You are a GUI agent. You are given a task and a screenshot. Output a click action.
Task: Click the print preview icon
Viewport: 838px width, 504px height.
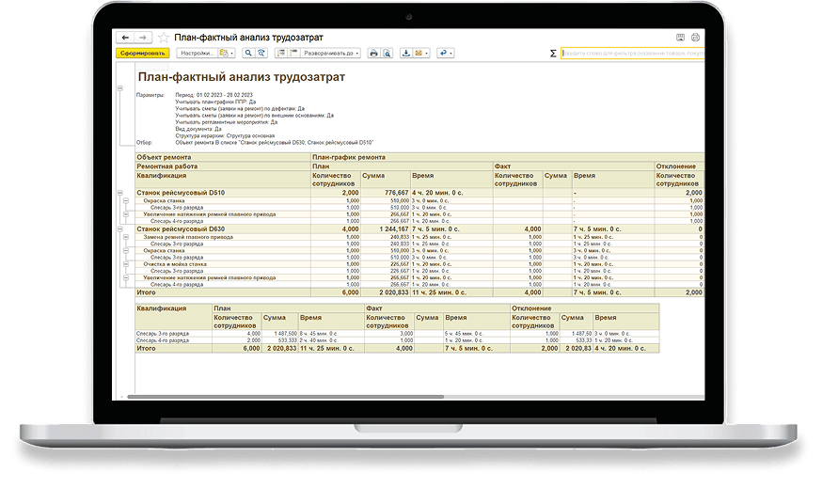(x=387, y=53)
